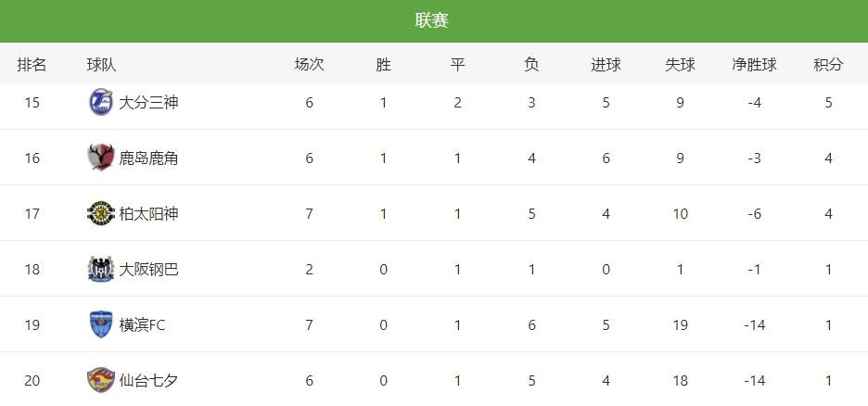Open the 大分三神 team link

[x=148, y=102]
